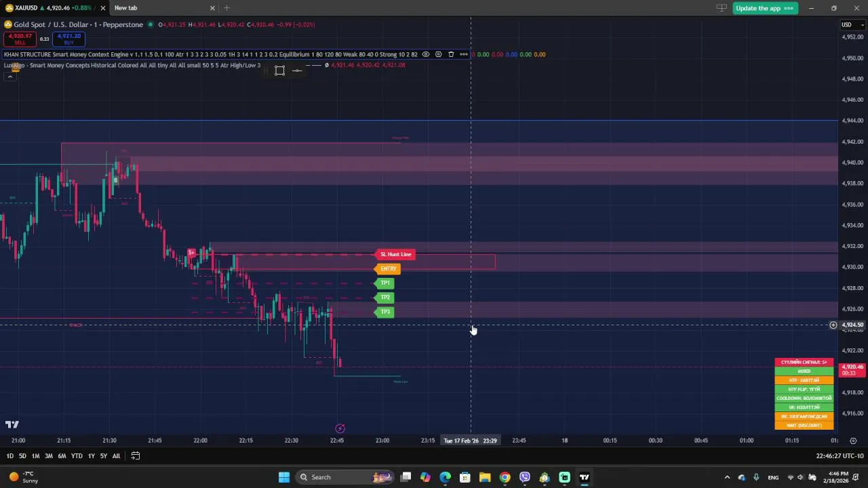Screen dimensions: 868x488
Task: Hide the KHAN STRUCTURE indicator with eye icon
Action: 426,54
